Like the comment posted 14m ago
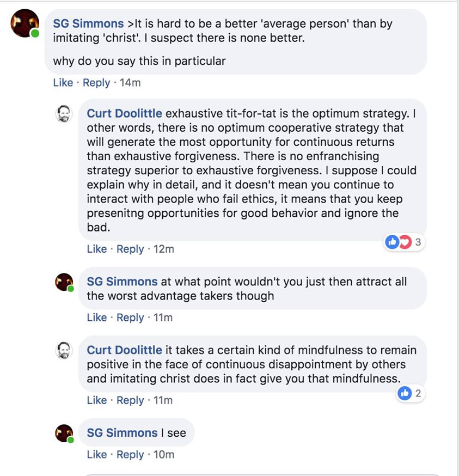The width and height of the screenshot is (459, 476). (63, 83)
